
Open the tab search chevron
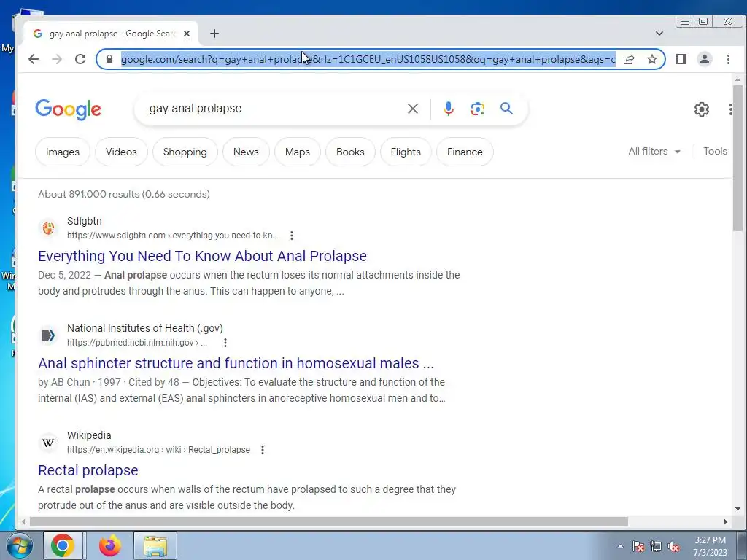click(659, 34)
